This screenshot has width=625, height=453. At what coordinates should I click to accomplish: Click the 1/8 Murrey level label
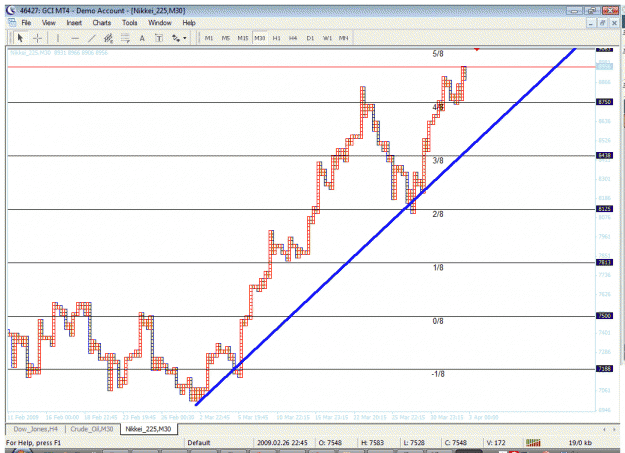(438, 268)
